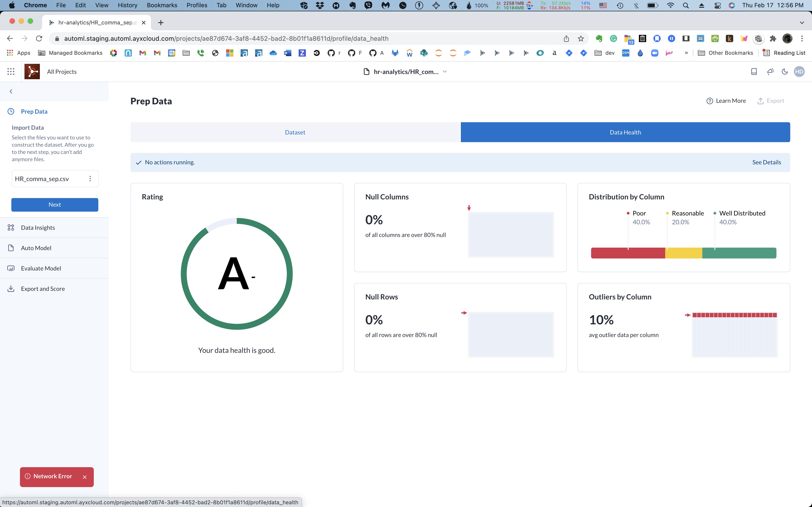The height and width of the screenshot is (507, 812).
Task: Click the HD profile avatar
Action: tap(800, 72)
